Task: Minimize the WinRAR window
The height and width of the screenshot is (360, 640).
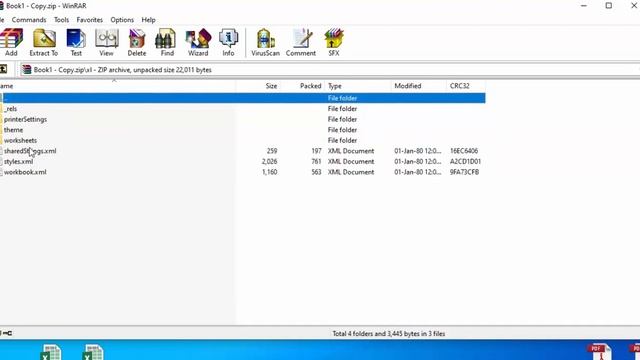Action: coord(584,6)
